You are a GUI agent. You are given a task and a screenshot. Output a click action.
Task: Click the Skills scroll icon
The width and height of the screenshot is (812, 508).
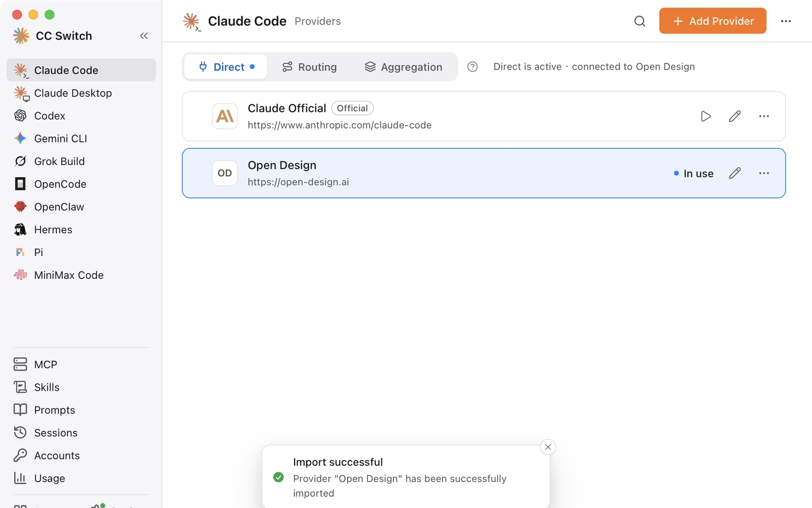pos(20,387)
